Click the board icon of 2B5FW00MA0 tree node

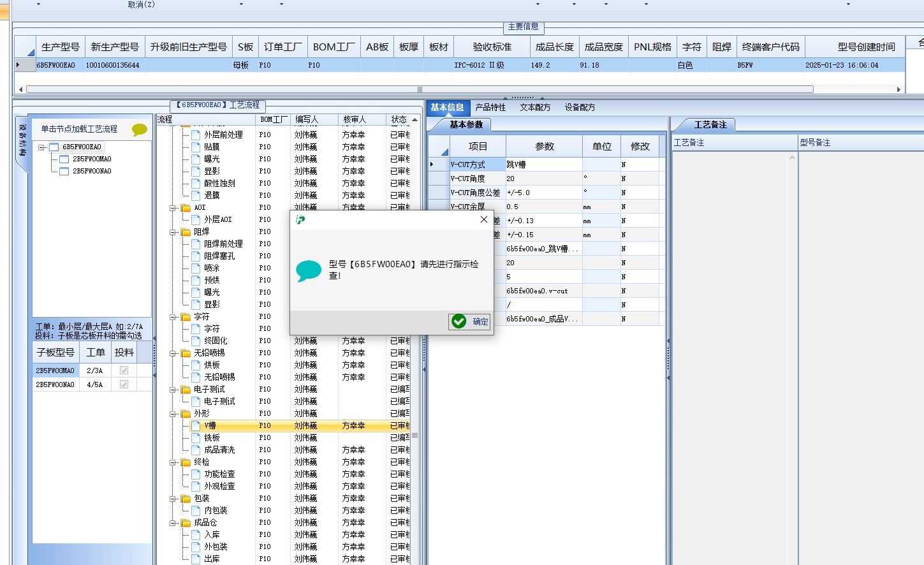click(x=64, y=159)
